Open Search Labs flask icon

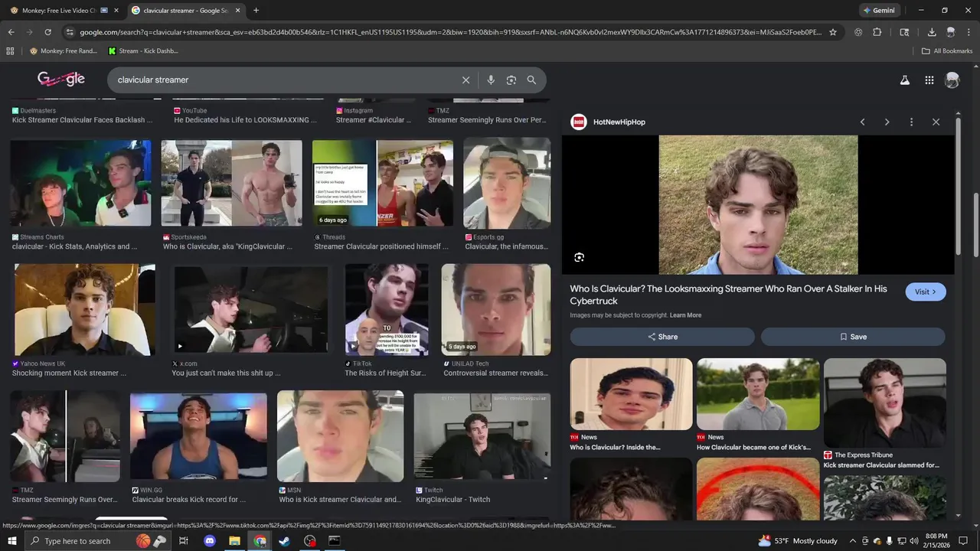point(904,80)
